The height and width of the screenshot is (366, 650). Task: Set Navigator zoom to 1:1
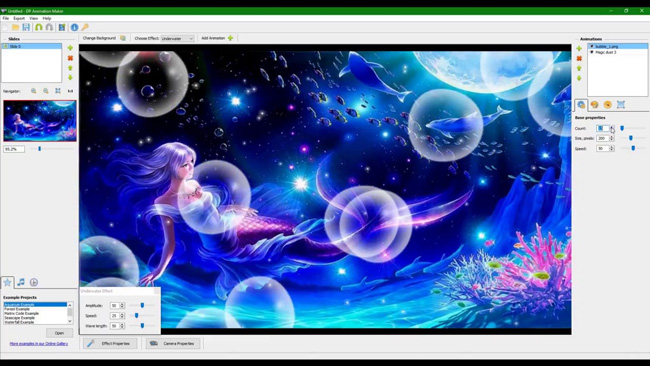point(70,91)
